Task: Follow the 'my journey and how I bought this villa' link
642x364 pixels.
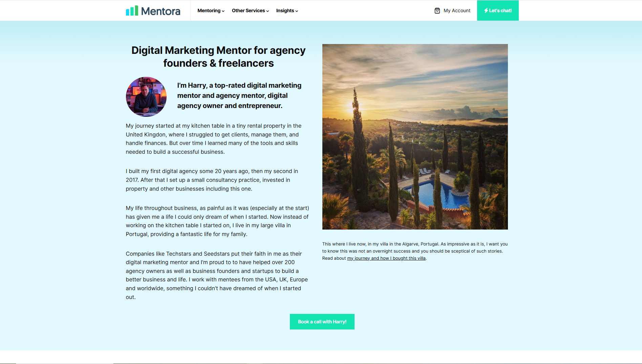Action: coord(386,258)
